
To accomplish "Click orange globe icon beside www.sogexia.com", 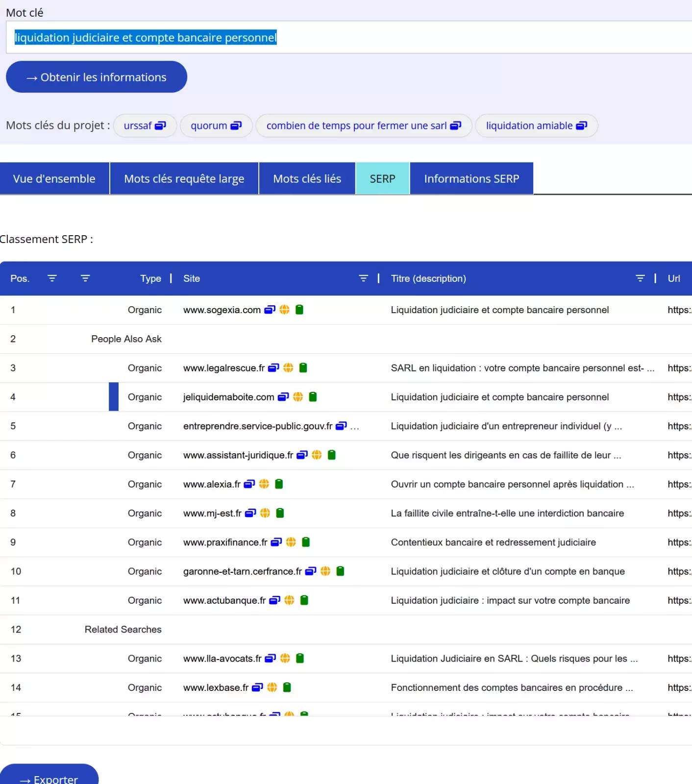I will [284, 310].
